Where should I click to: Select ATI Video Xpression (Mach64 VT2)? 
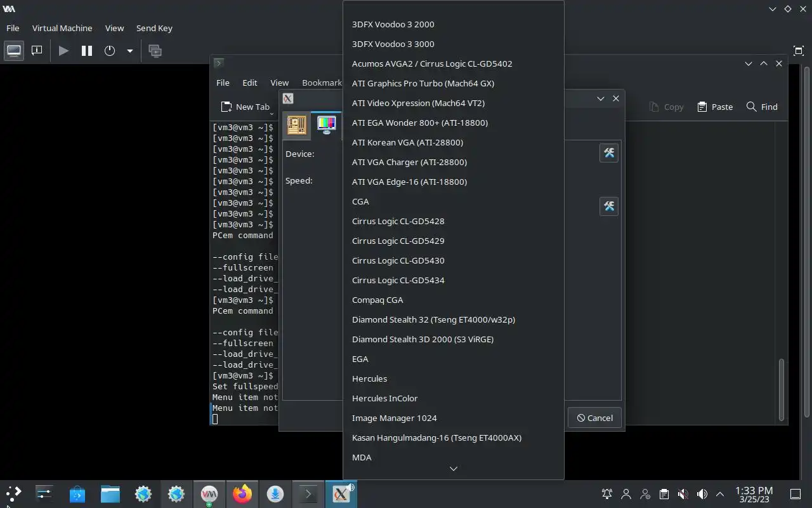454,103
